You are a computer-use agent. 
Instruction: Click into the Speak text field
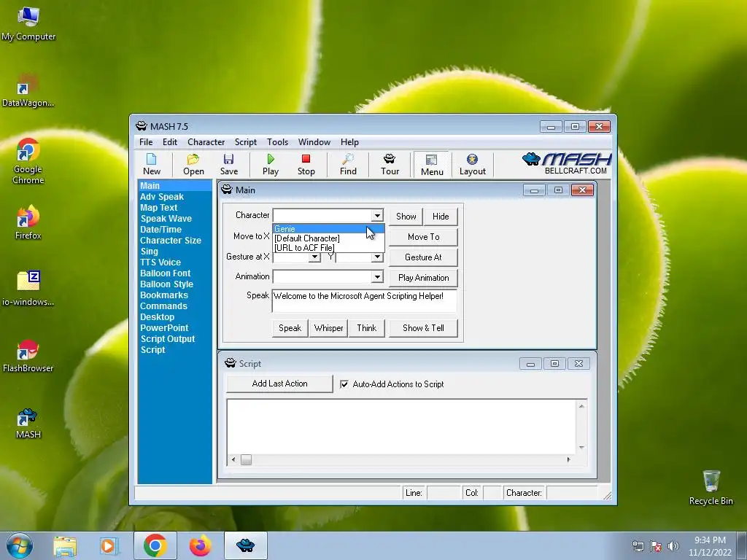point(365,300)
